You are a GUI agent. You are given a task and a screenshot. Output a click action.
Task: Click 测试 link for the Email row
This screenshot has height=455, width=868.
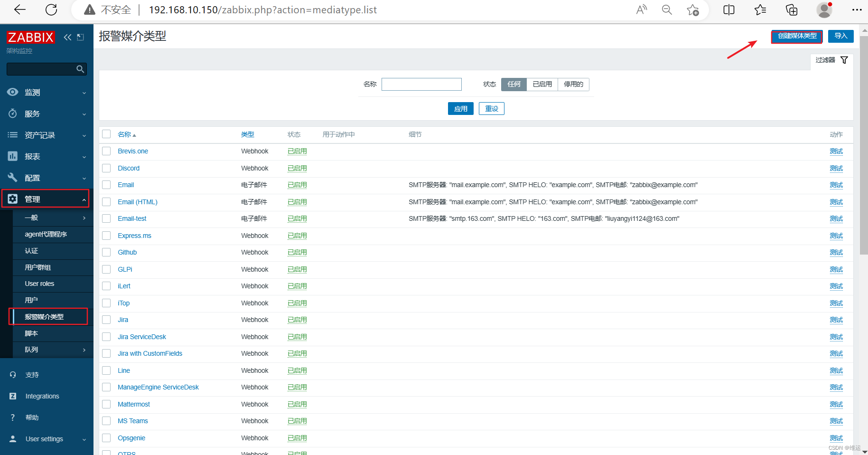coord(836,185)
